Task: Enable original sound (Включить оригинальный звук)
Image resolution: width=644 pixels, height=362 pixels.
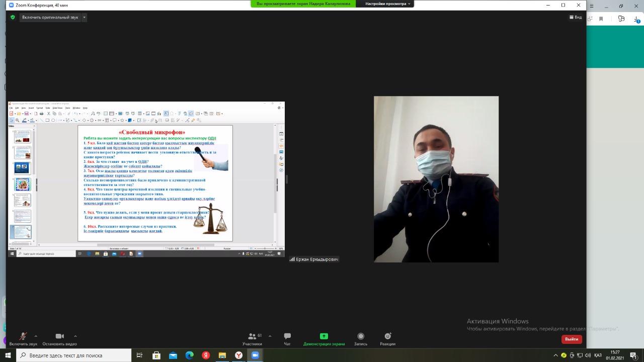Action: tap(50, 17)
